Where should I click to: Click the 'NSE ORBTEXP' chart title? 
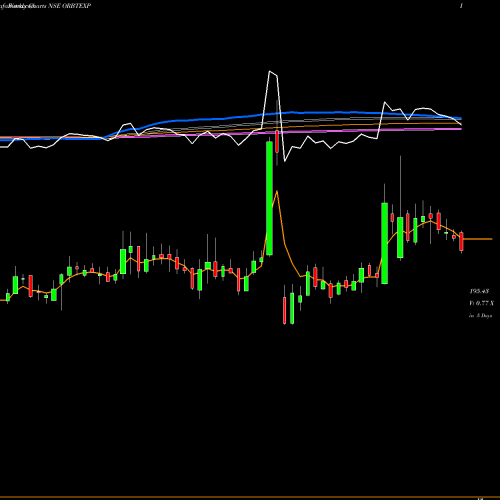(69, 6)
